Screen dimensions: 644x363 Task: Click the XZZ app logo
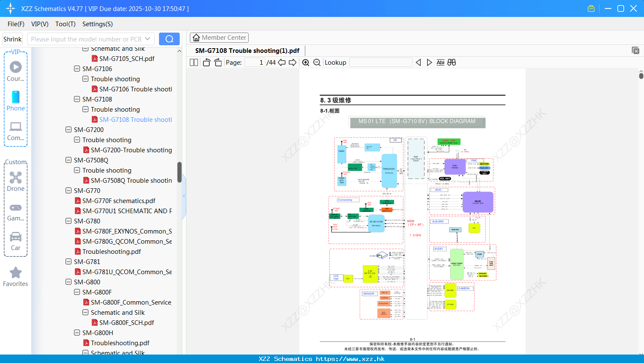11,8
